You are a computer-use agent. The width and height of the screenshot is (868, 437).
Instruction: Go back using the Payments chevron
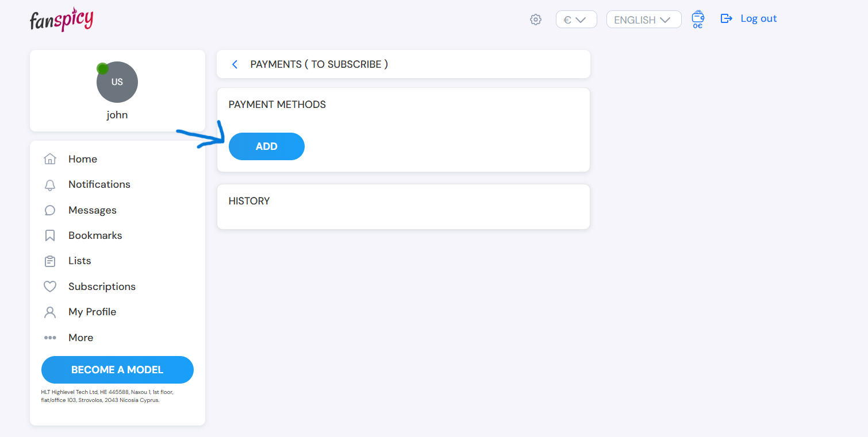tap(235, 64)
